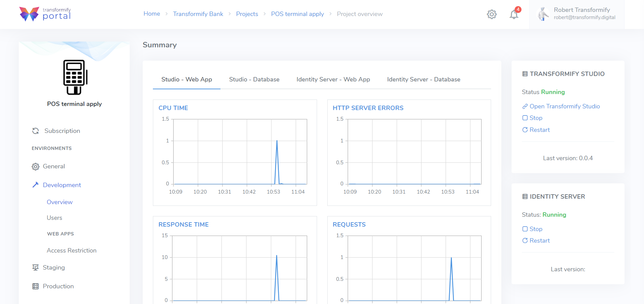Image resolution: width=644 pixels, height=304 pixels.
Task: Click the POS terminal project icon
Action: 75,77
